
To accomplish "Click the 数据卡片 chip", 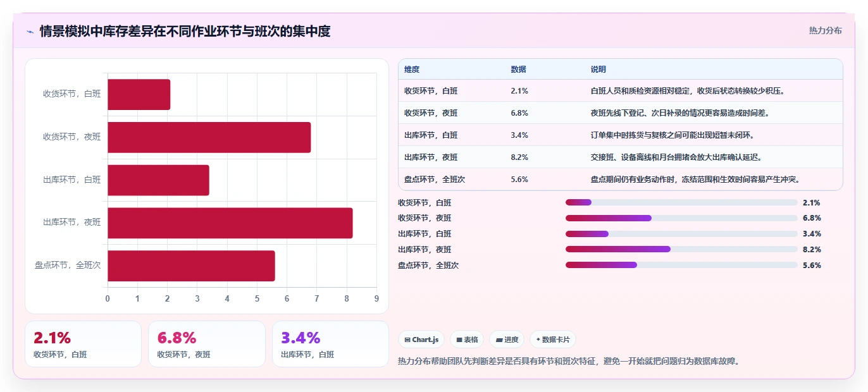I will click(x=553, y=340).
